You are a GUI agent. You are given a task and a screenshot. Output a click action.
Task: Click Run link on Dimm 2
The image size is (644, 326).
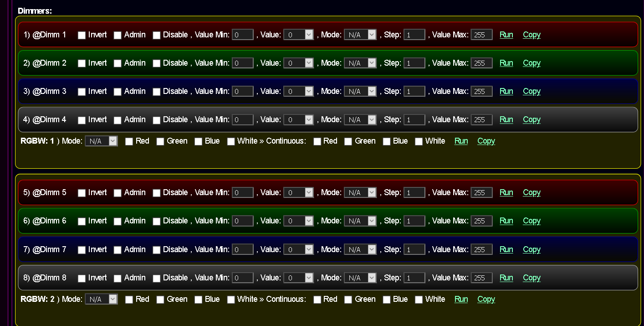(506, 63)
